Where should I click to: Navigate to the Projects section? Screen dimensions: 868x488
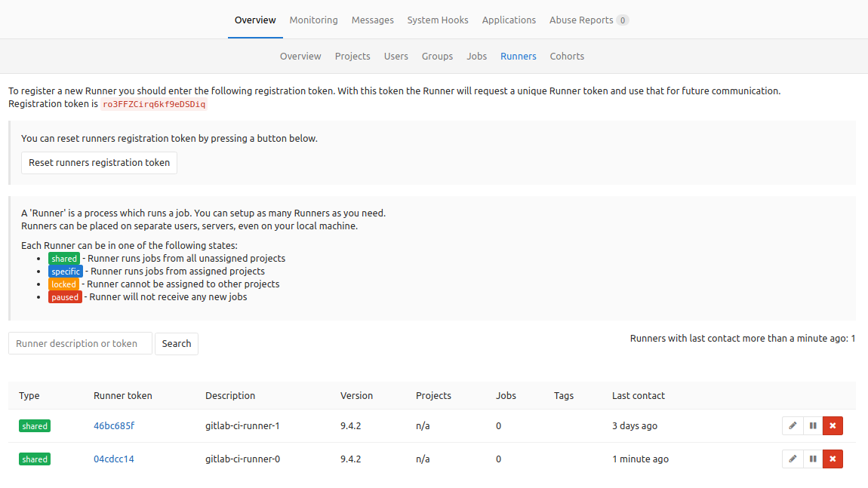[x=352, y=56]
